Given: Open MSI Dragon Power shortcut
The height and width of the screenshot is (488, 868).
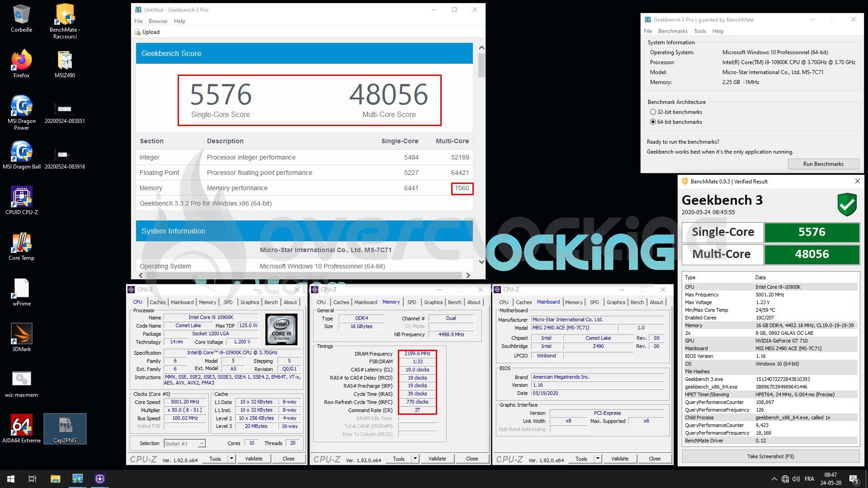Looking at the screenshot, I should point(21,113).
